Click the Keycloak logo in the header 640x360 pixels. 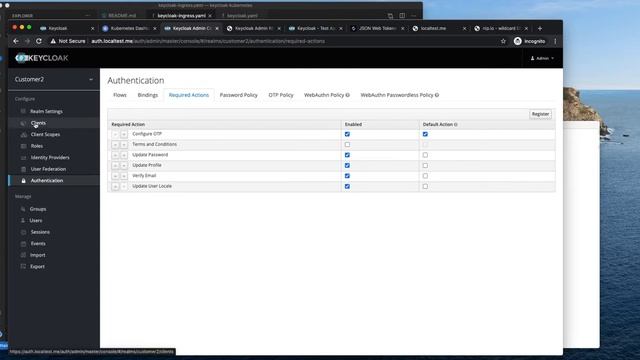tap(42, 58)
